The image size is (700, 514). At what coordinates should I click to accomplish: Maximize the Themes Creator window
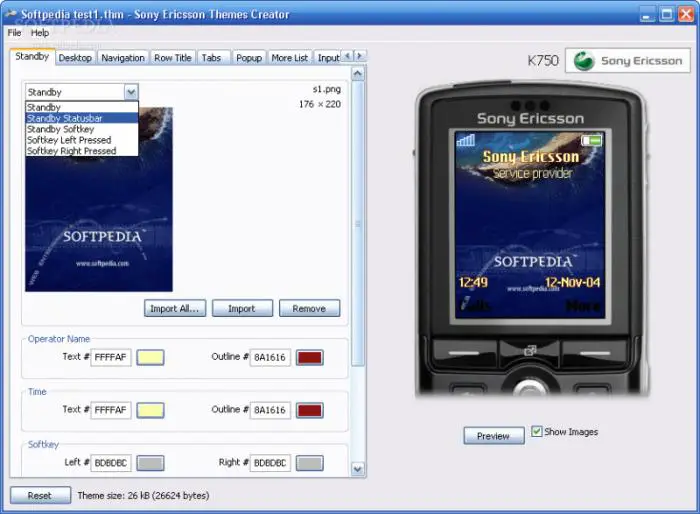pos(666,14)
